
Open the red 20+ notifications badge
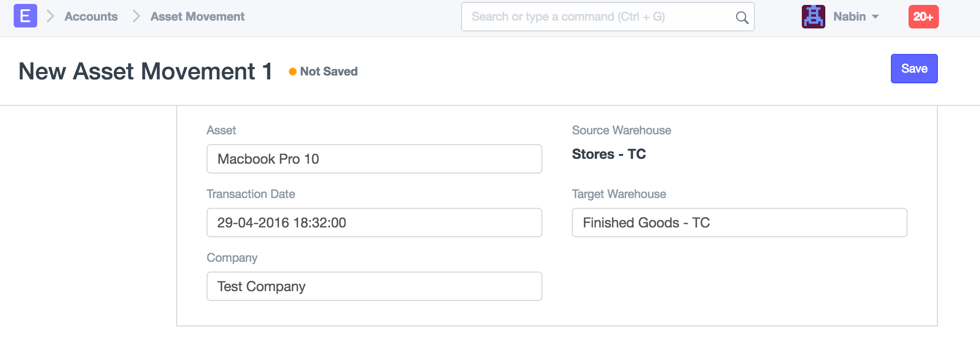click(x=923, y=17)
